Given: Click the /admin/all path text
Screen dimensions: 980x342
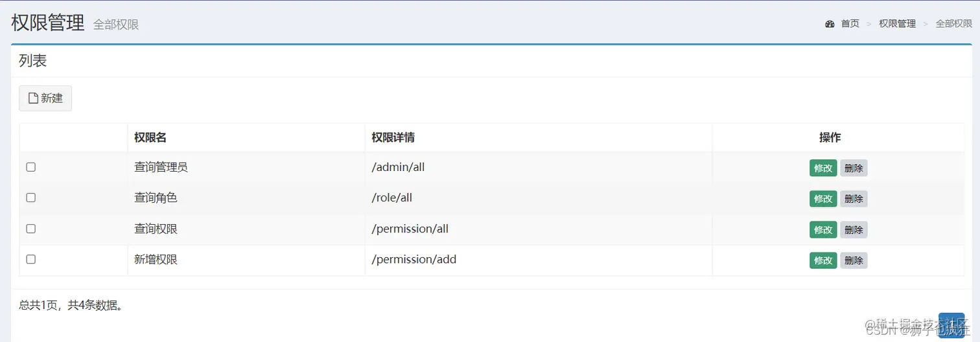Looking at the screenshot, I should [x=398, y=167].
